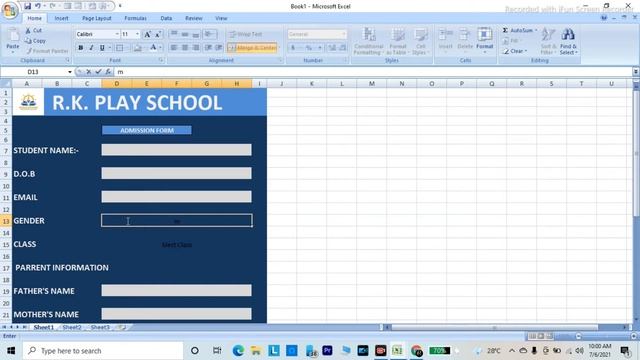This screenshot has height=360, width=640.
Task: Click the ADMISSION FORM header cell
Action: click(147, 130)
